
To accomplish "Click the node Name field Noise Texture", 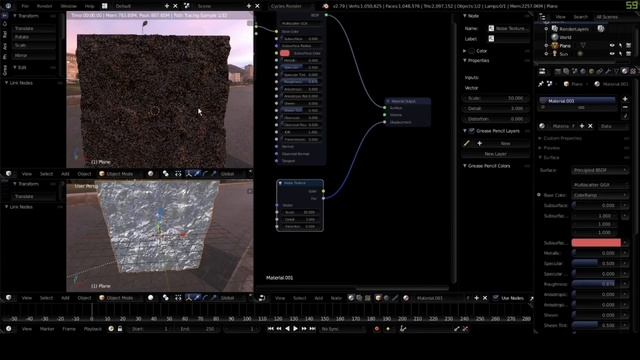I will point(509,29).
